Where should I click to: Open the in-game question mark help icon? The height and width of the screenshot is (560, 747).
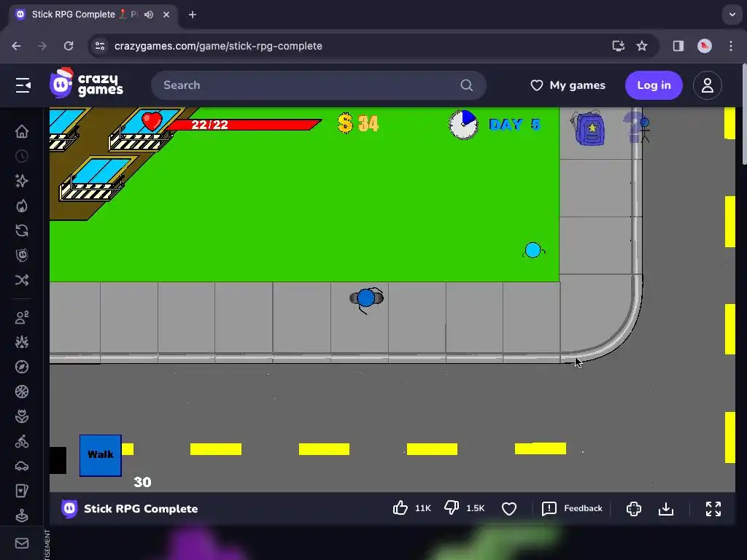click(636, 127)
